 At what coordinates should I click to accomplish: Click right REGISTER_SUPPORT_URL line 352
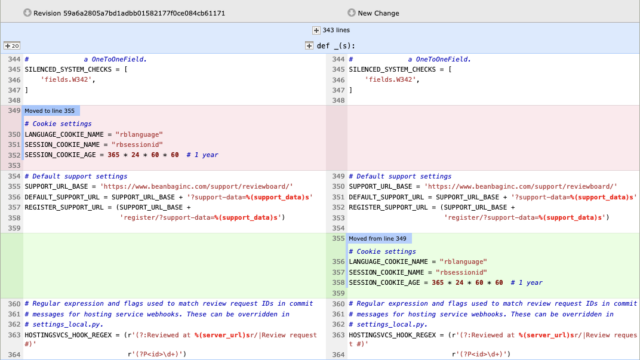(432, 207)
